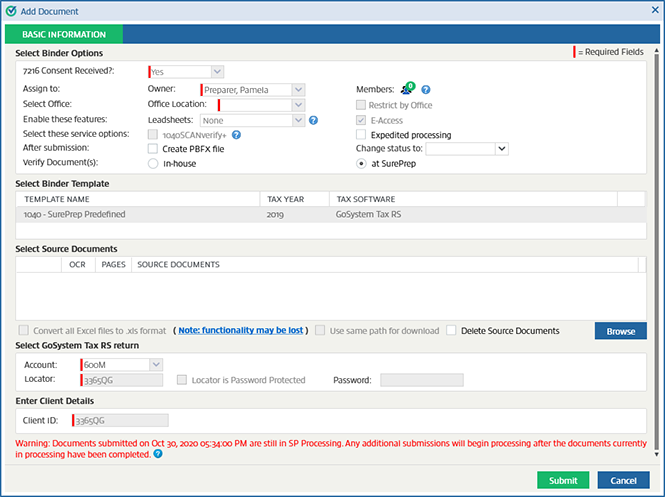Click the Add Document title bar icon
Image resolution: width=665 pixels, height=497 pixels.
pyautogui.click(x=10, y=9)
